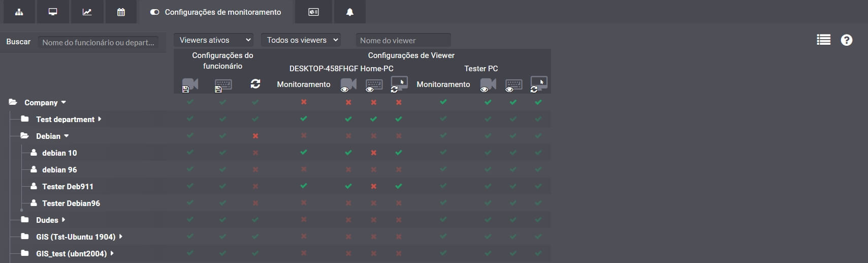Click the Nome do viewer search field
Screen dimensions: 868x263
403,40
